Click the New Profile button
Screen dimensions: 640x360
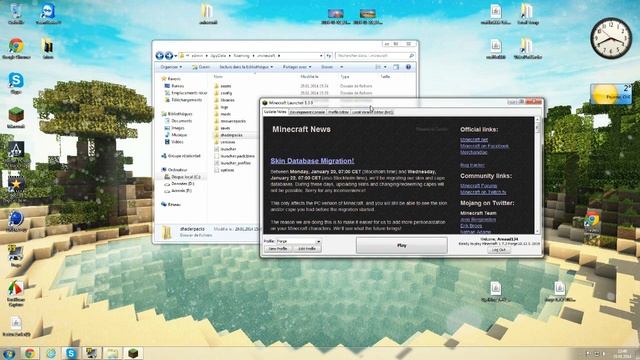[x=278, y=249]
